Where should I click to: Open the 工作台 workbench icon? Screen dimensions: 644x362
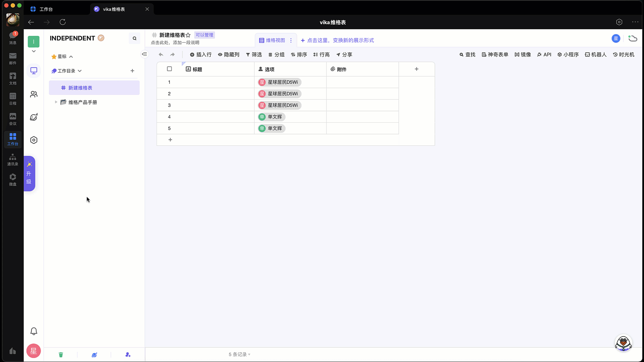[13, 139]
